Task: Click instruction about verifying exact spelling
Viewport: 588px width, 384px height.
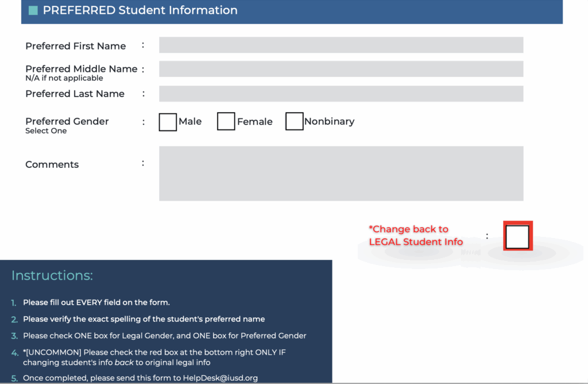Action: click(x=144, y=319)
